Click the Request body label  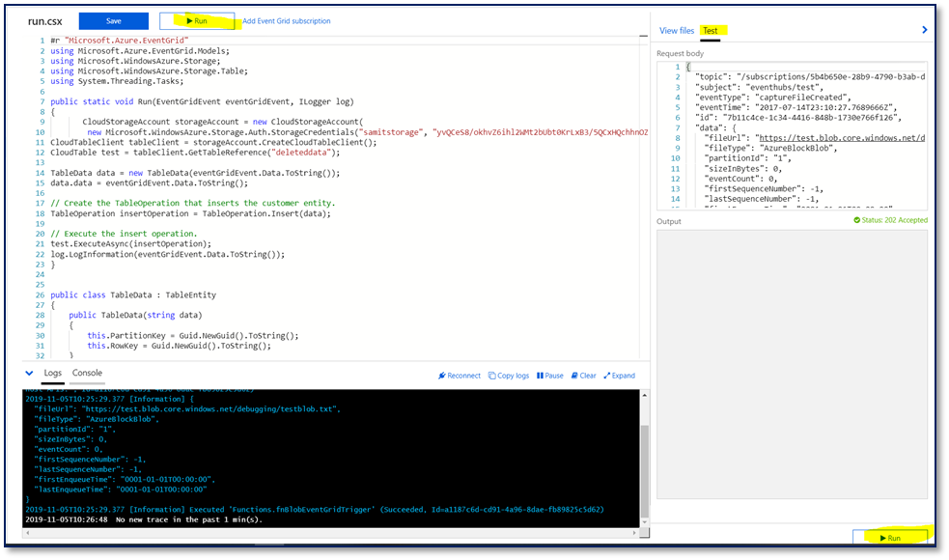(x=681, y=53)
